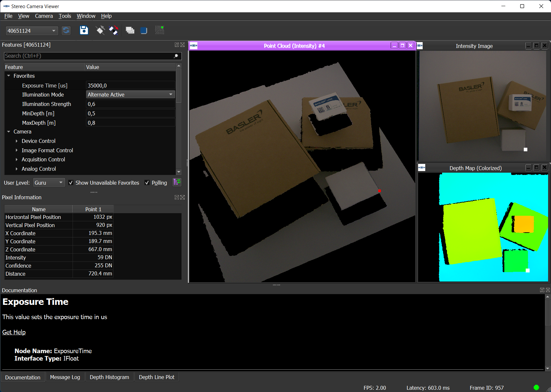Screen dimensions: 551x392
Task: Open the Illumination Mode dropdown
Action: point(130,95)
